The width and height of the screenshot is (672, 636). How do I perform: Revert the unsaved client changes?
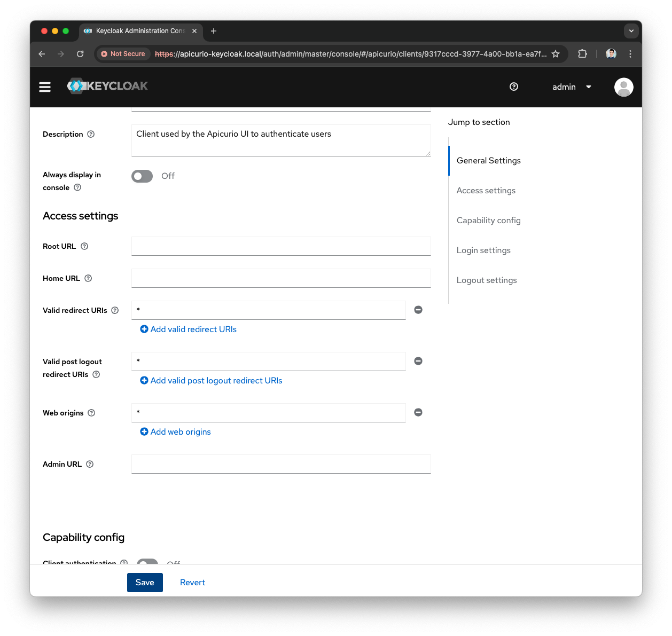coord(192,582)
